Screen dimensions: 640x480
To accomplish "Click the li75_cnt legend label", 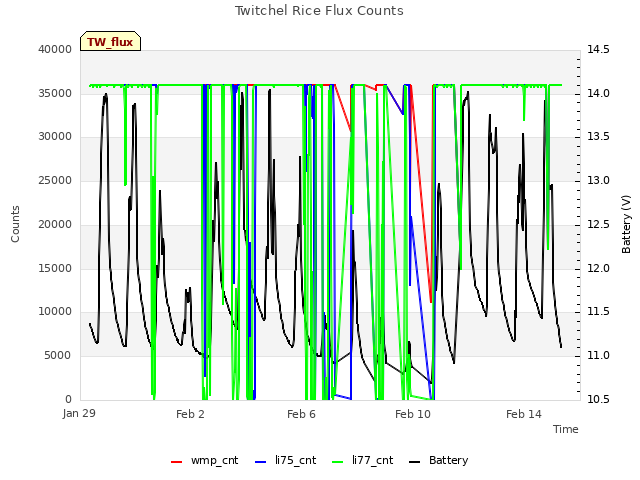I will point(296,460).
